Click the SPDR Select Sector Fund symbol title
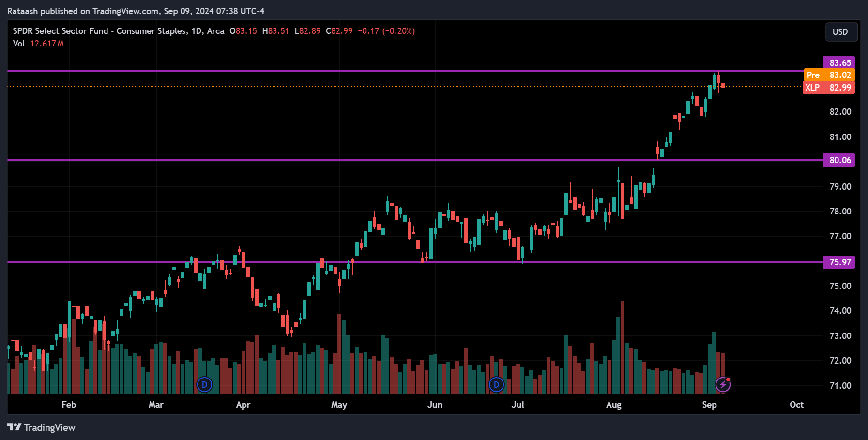The width and height of the screenshot is (868, 440). click(119, 31)
